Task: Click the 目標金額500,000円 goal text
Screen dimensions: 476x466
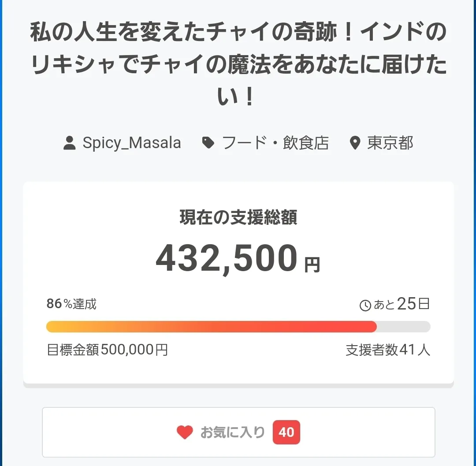Action: click(107, 350)
